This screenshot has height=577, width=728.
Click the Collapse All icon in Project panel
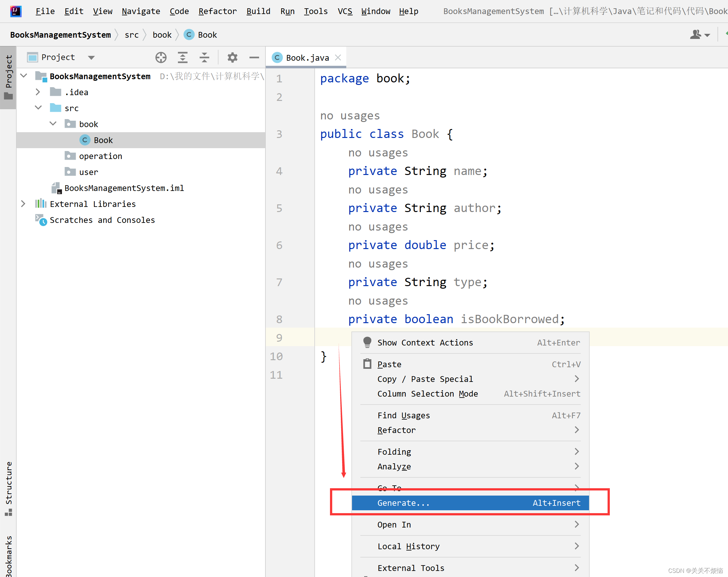(x=204, y=57)
